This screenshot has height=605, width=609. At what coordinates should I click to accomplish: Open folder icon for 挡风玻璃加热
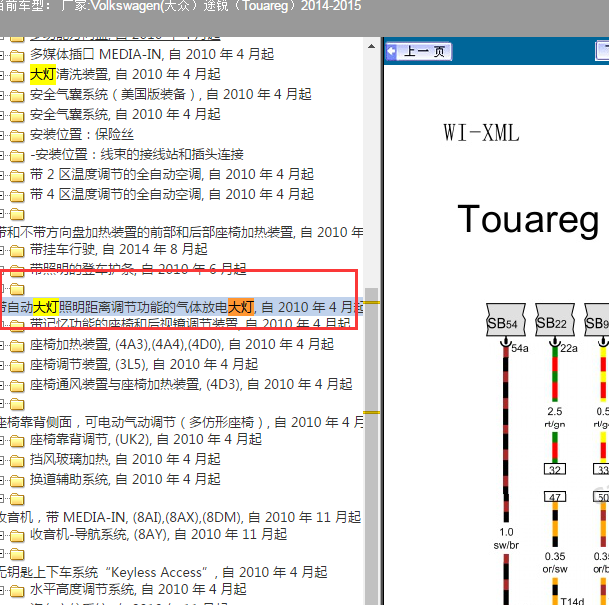[17, 461]
